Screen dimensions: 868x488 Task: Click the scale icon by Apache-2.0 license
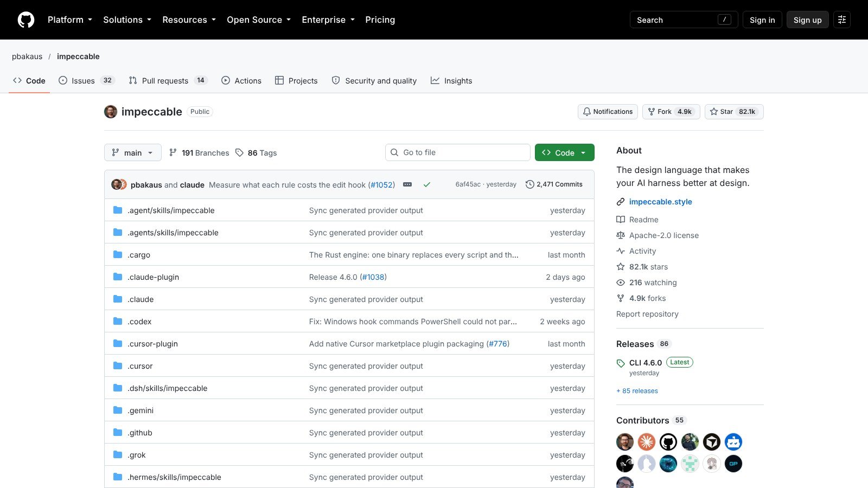621,235
